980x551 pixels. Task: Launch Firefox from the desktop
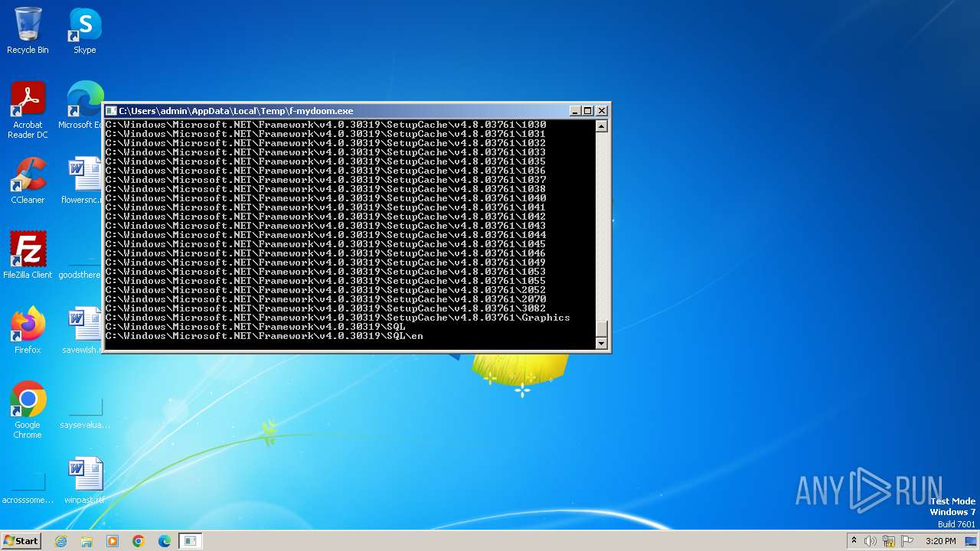28,331
